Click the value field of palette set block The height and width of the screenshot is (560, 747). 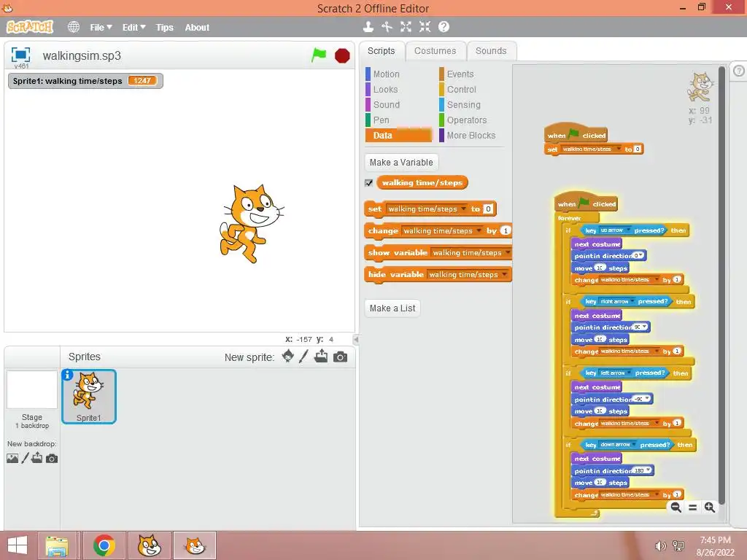tap(488, 209)
